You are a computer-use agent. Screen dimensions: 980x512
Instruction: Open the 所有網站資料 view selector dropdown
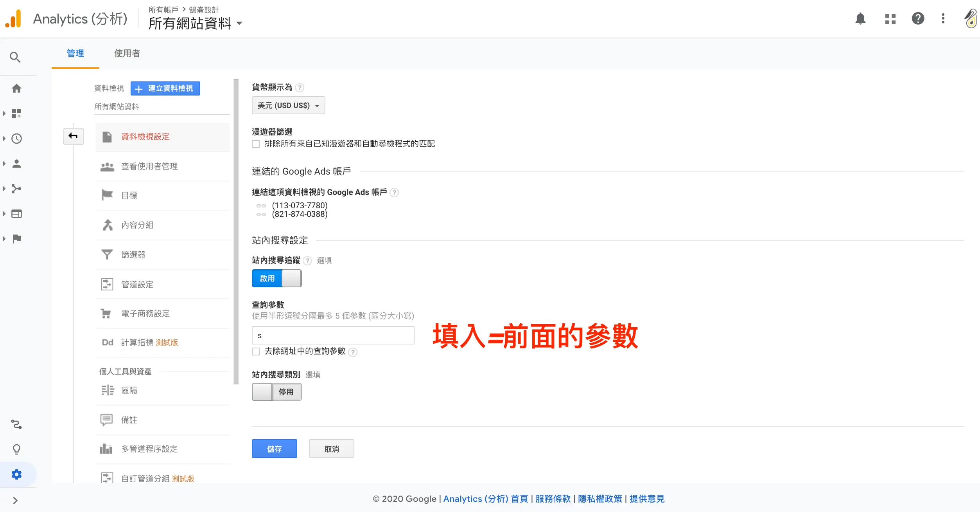(196, 23)
